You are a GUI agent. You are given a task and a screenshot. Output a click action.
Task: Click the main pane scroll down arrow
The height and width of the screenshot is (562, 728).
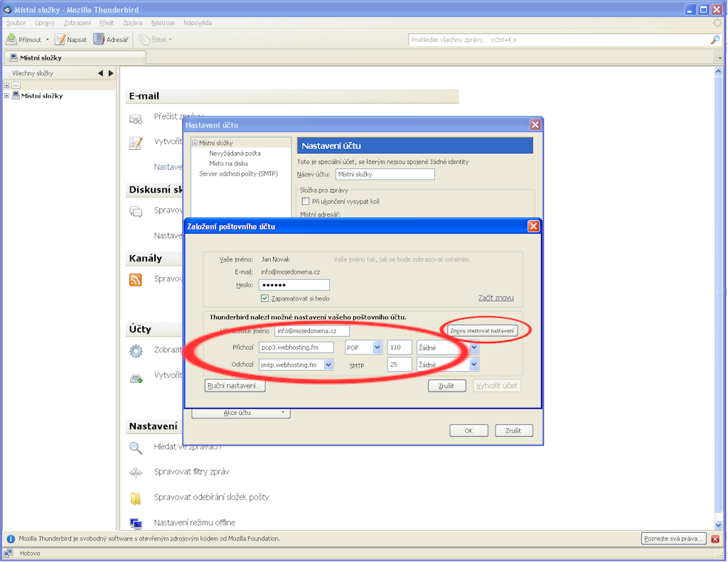718,525
